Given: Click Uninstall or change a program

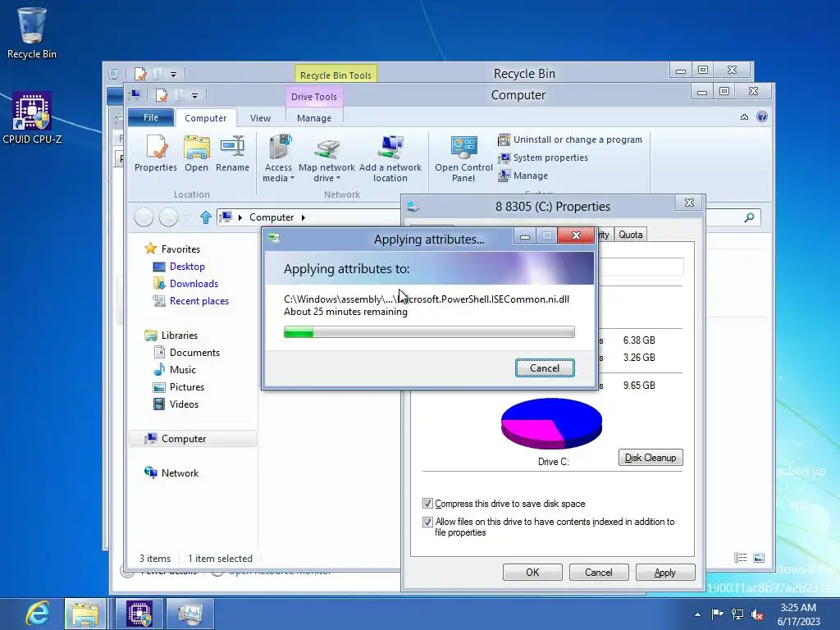Looking at the screenshot, I should coord(570,139).
